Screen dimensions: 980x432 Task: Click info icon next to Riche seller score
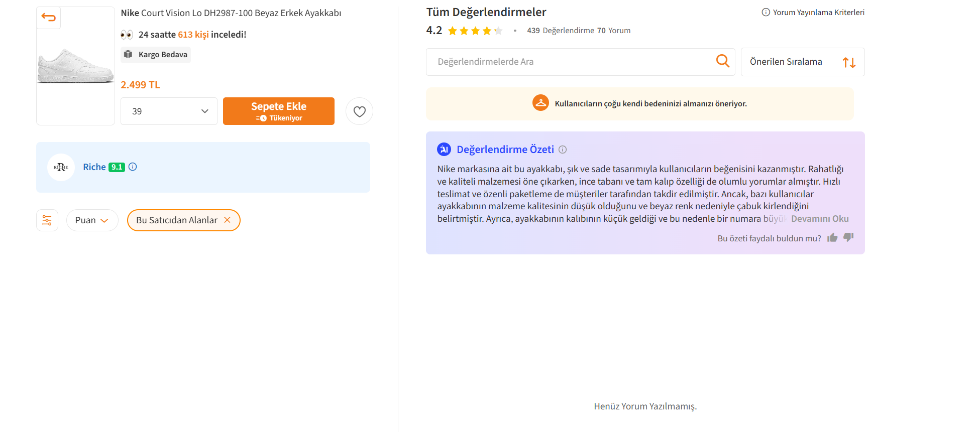point(133,167)
